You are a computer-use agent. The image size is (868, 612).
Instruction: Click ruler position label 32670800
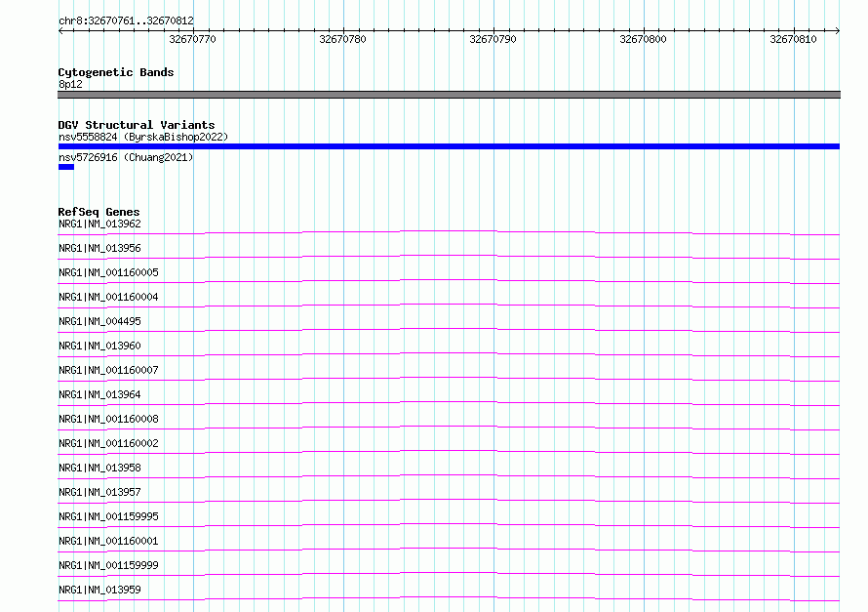point(643,39)
